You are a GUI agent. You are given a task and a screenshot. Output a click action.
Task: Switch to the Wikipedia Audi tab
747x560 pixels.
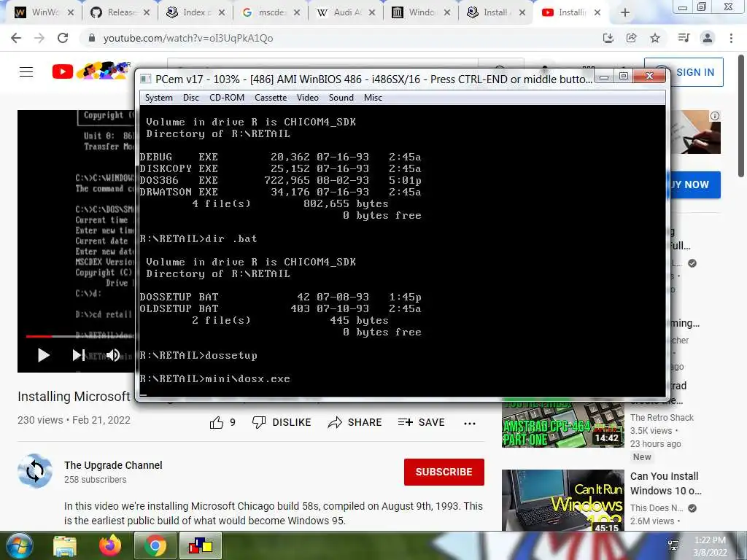(346, 12)
